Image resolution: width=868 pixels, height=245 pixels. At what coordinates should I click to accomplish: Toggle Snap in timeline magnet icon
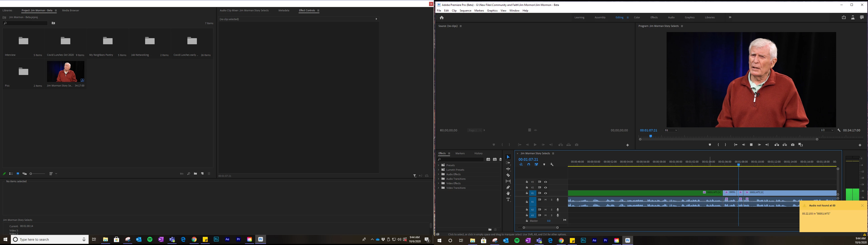pos(529,165)
